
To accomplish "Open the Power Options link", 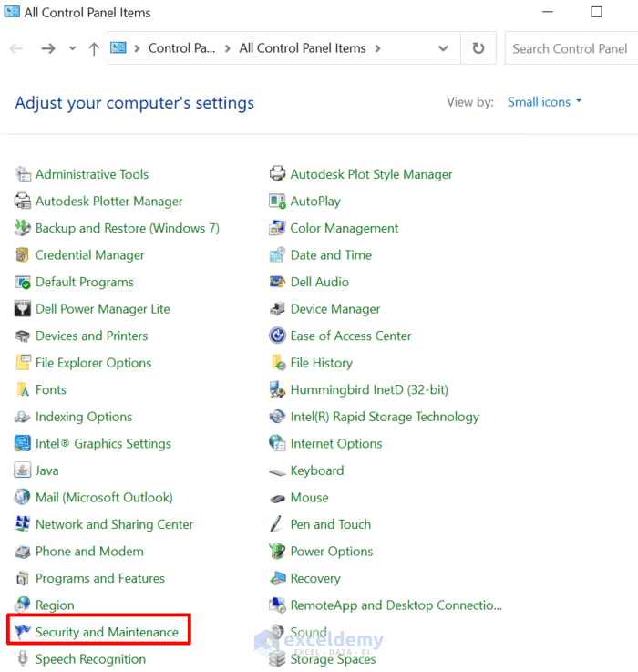I will point(332,551).
